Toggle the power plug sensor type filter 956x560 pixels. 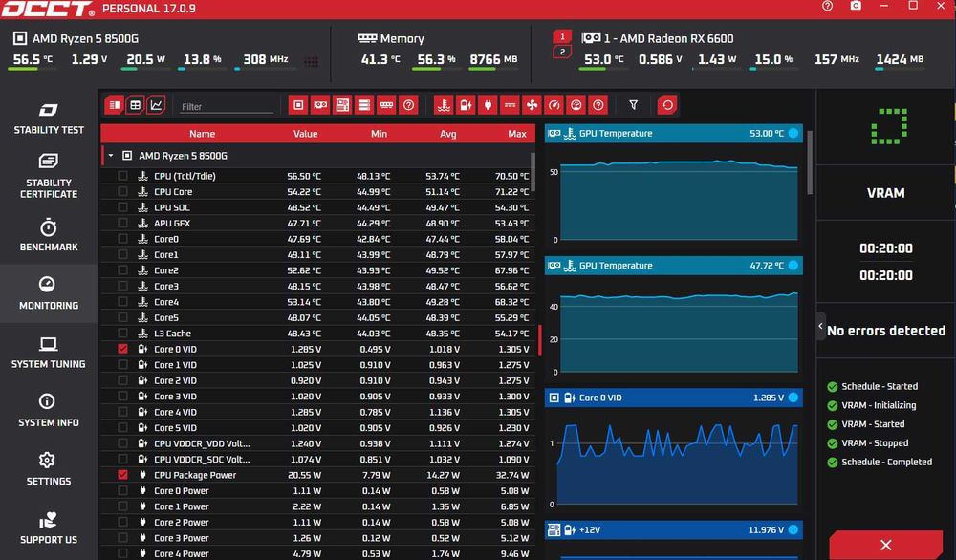pyautogui.click(x=488, y=105)
